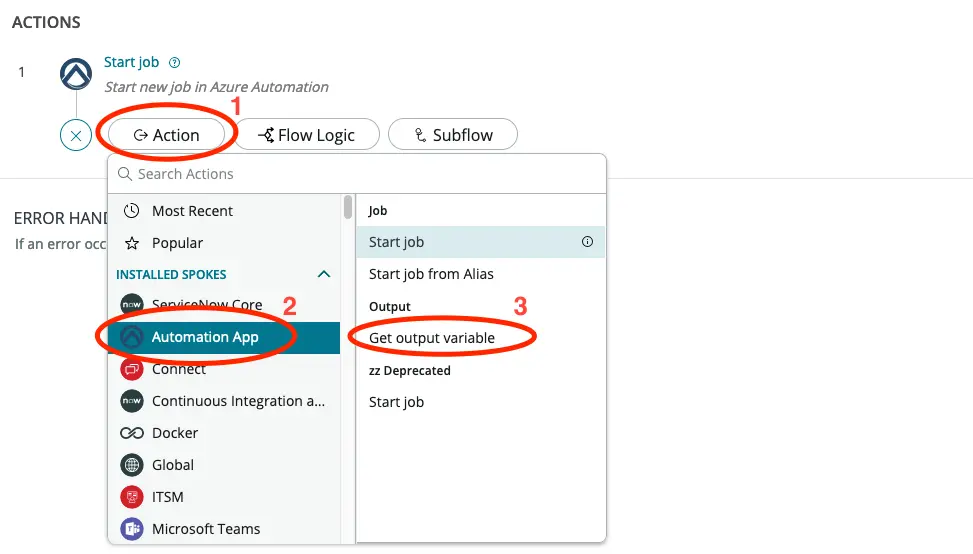The image size is (973, 554).
Task: Choose the Automation App spoke
Action: pos(205,337)
